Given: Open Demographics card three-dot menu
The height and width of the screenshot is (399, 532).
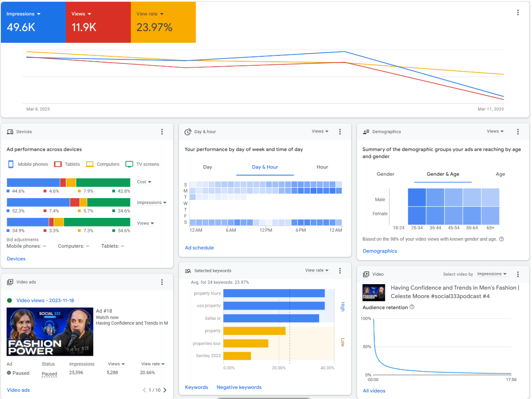Looking at the screenshot, I should (518, 132).
